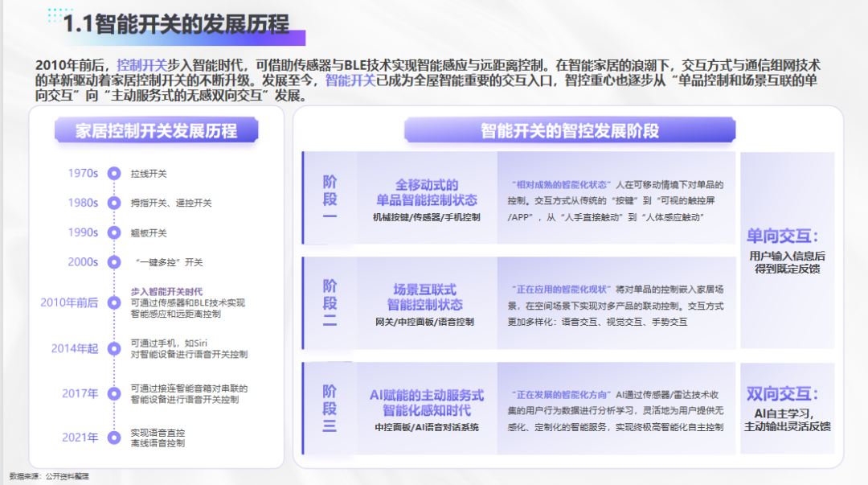Click the 2014年起 timeline marker
Viewport: 868px width, 485px height.
[113, 348]
